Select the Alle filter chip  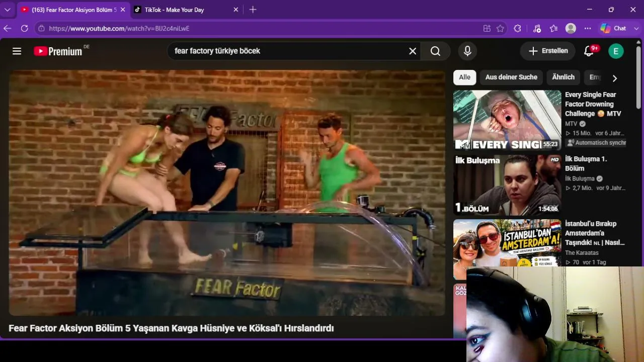pyautogui.click(x=465, y=77)
